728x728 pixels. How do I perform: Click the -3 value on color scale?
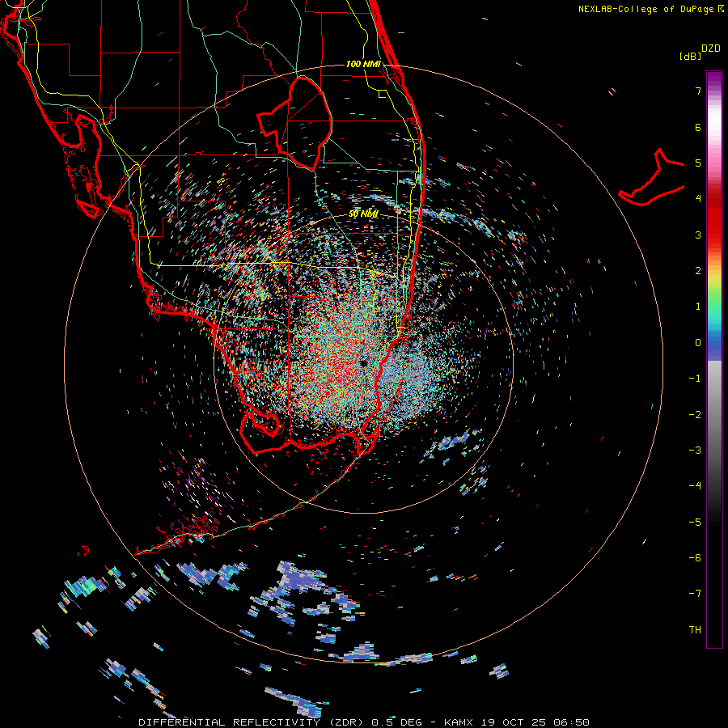[695, 451]
